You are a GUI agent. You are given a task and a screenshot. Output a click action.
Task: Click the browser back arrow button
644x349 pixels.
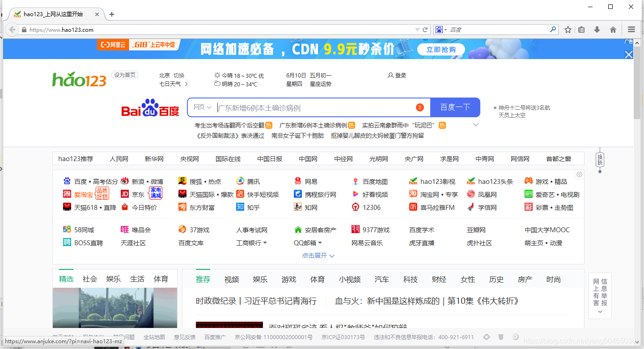coord(12,30)
